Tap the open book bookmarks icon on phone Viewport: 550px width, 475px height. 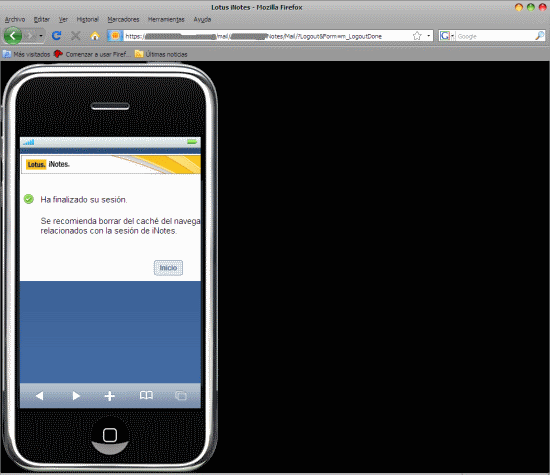(x=146, y=395)
